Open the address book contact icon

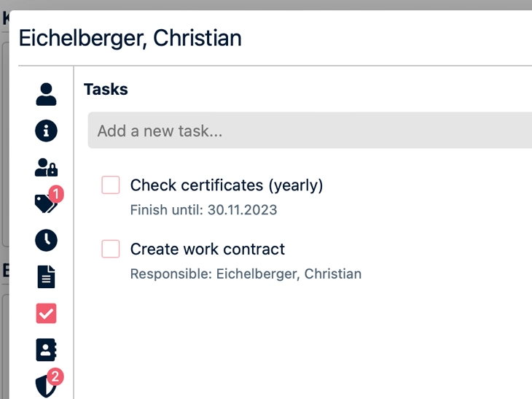click(x=46, y=349)
